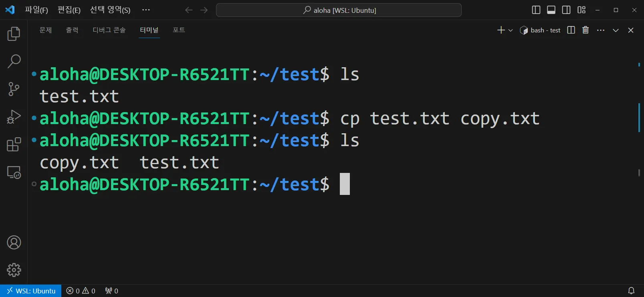
Task: Open Remote Explorer view
Action: (x=14, y=173)
